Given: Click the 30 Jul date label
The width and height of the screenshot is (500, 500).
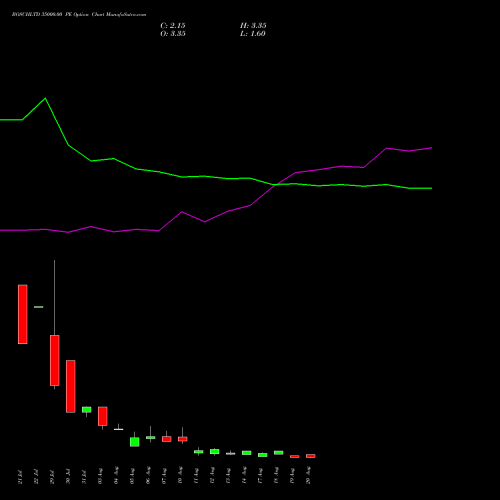Looking at the screenshot, I should [68, 477].
